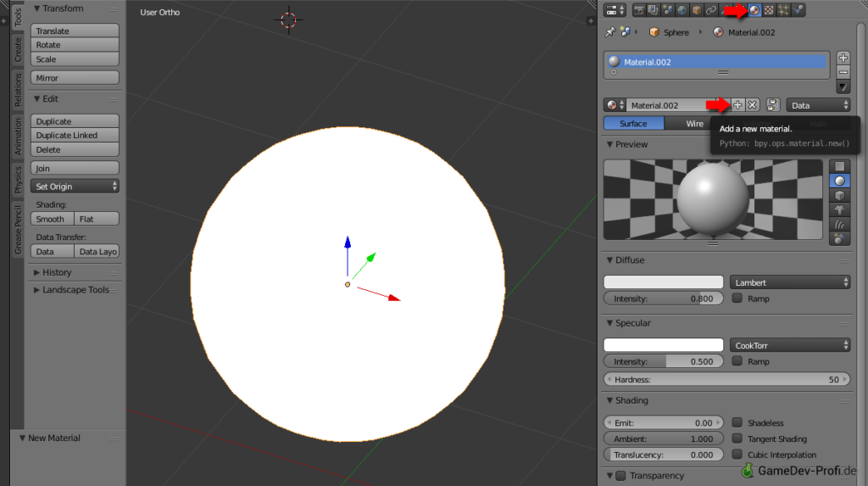Open the Relations vertical tab
The image size is (868, 486).
pyautogui.click(x=18, y=90)
